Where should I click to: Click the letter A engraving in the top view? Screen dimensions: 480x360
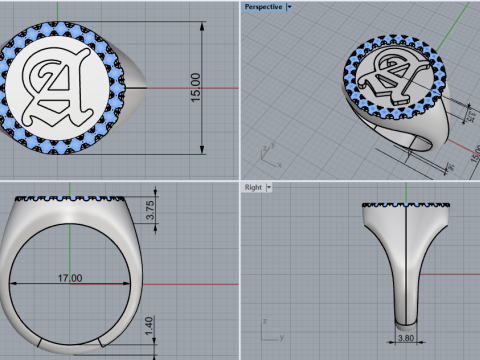point(57,87)
